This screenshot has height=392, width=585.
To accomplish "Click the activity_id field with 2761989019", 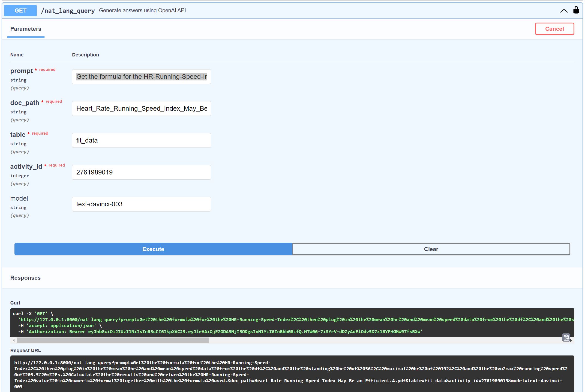I will coord(141,172).
